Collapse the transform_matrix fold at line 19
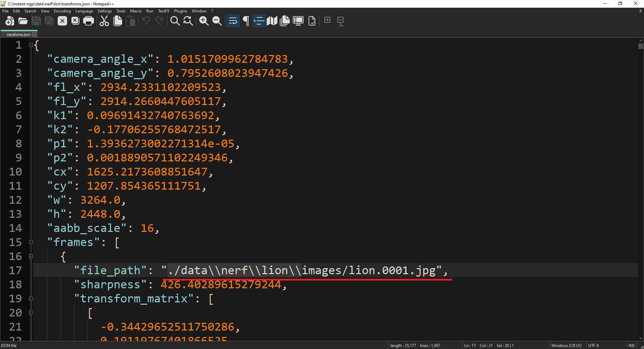This screenshot has height=349, width=644. [31, 298]
